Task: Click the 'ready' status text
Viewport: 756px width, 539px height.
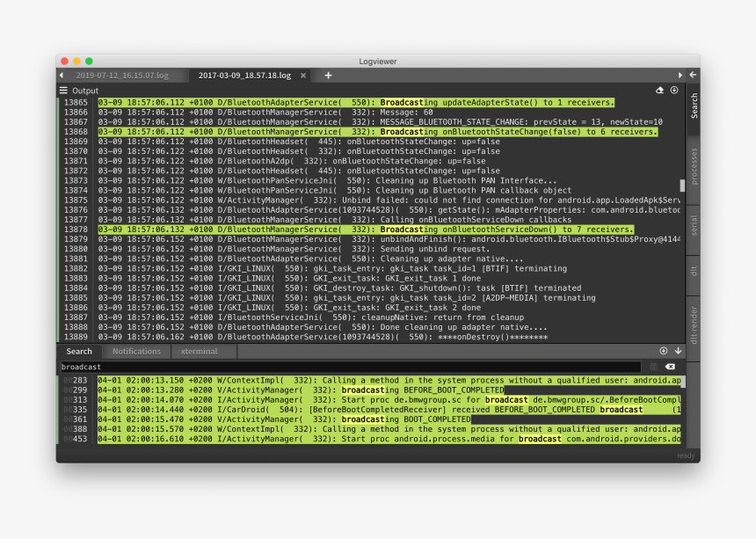Action: pyautogui.click(x=686, y=455)
